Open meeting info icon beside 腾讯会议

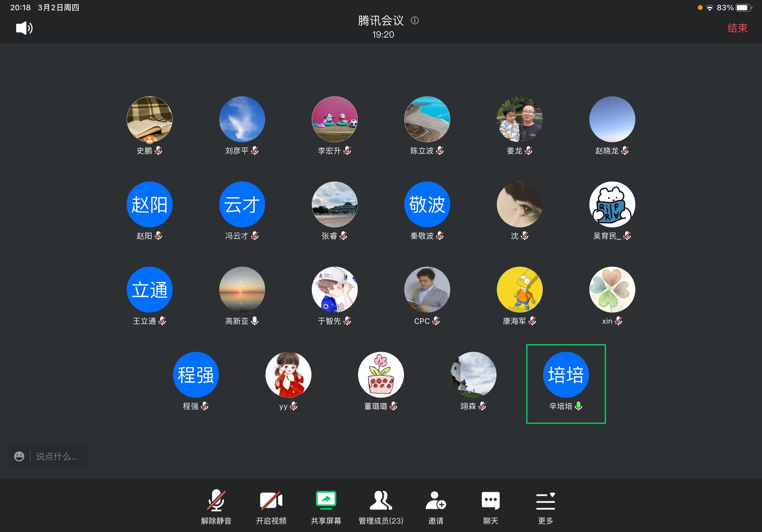pyautogui.click(x=415, y=20)
